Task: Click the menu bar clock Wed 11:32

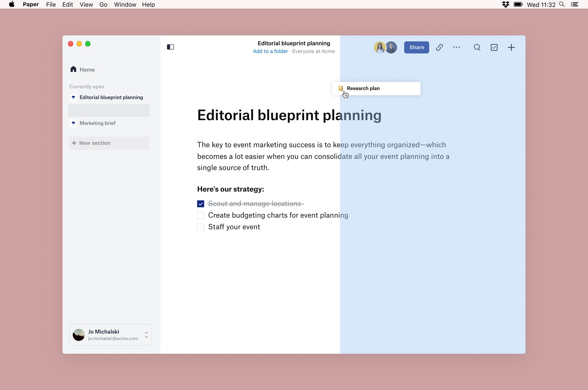Action: tap(541, 4)
